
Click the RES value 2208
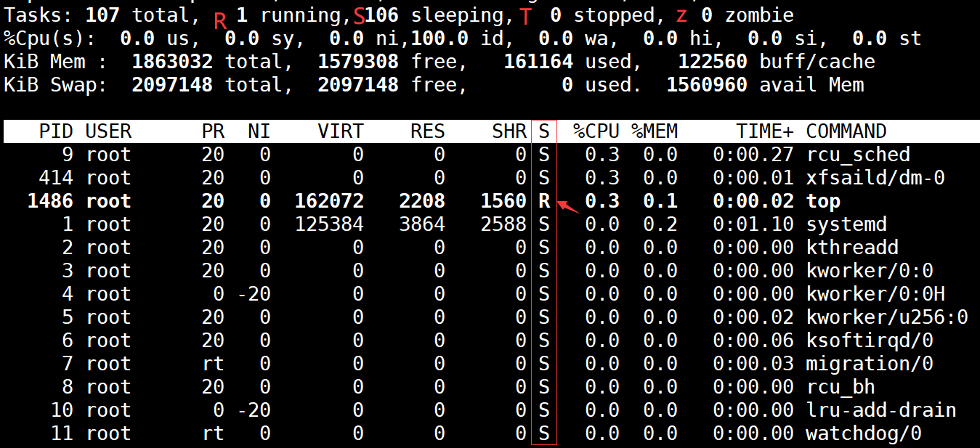click(422, 201)
